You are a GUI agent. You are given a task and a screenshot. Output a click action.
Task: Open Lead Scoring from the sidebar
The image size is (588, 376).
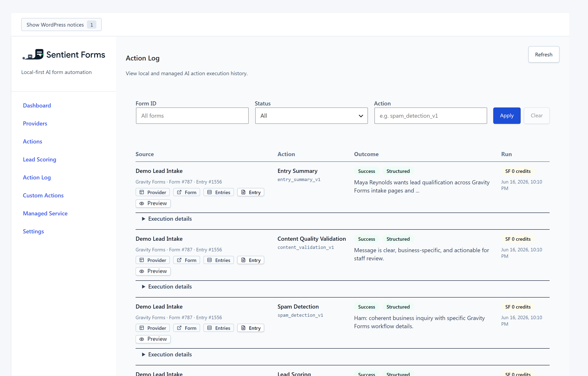[40, 159]
